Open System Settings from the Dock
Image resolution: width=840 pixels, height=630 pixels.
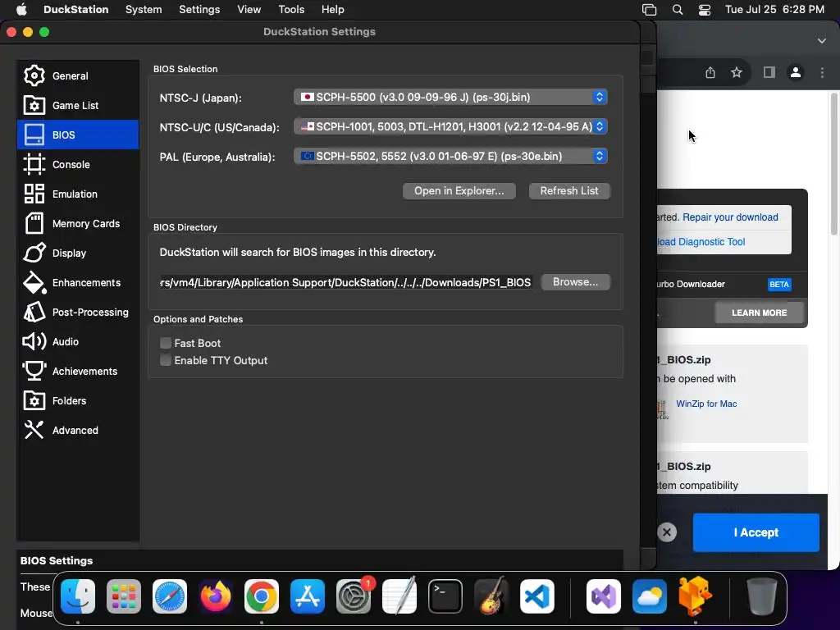pos(354,596)
